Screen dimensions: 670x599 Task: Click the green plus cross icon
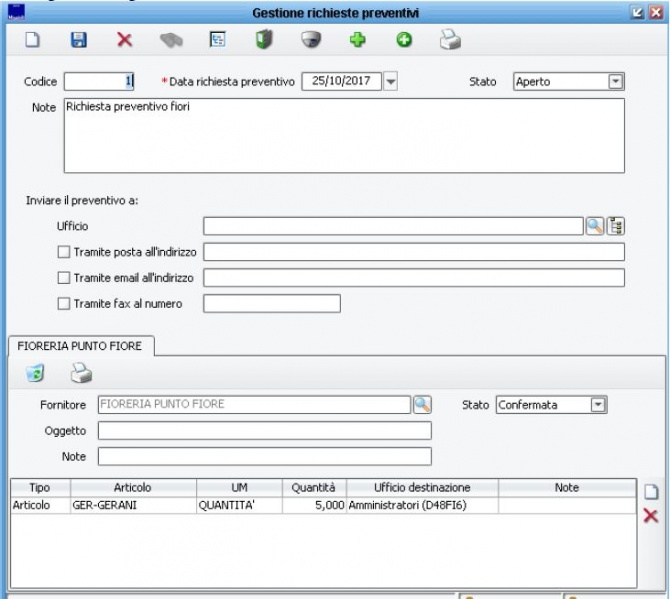click(356, 42)
